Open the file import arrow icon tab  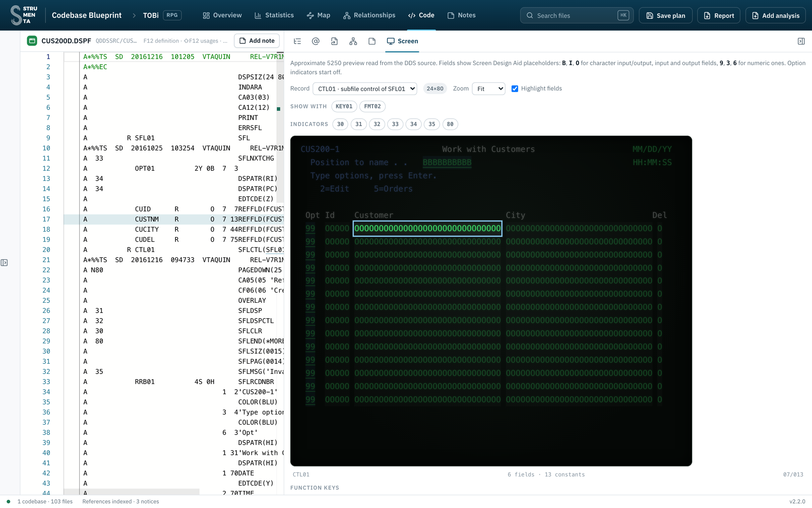[x=334, y=41]
